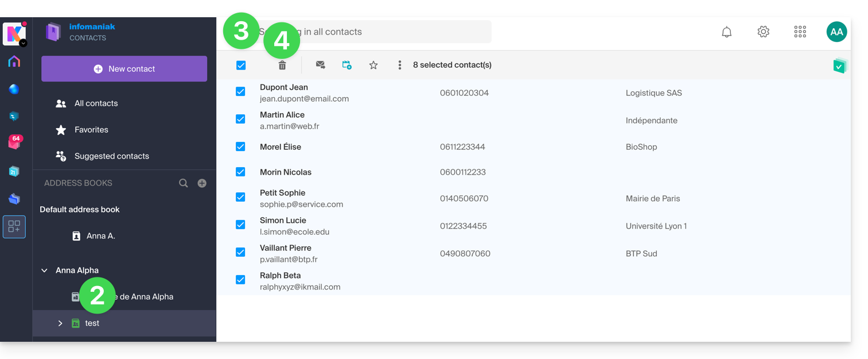Click the New contact button
Image resolution: width=868 pixels, height=359 pixels.
point(124,69)
